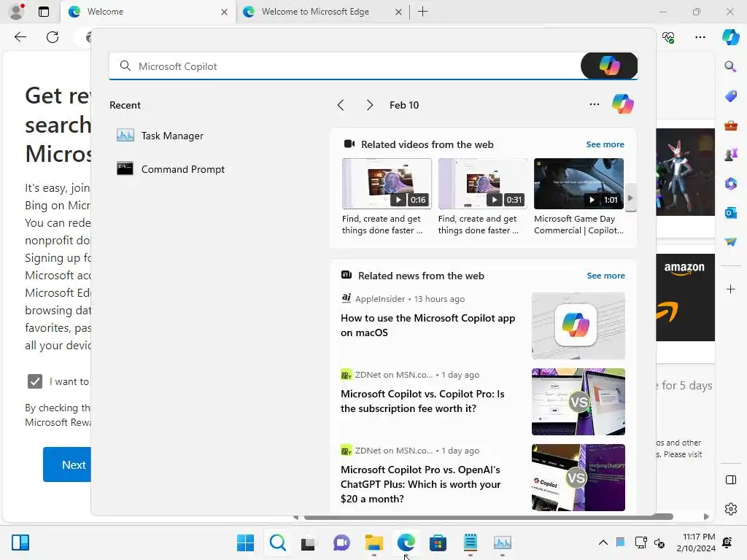The image size is (747, 560).
Task: Go to previous day in search highlights
Action: tap(341, 105)
